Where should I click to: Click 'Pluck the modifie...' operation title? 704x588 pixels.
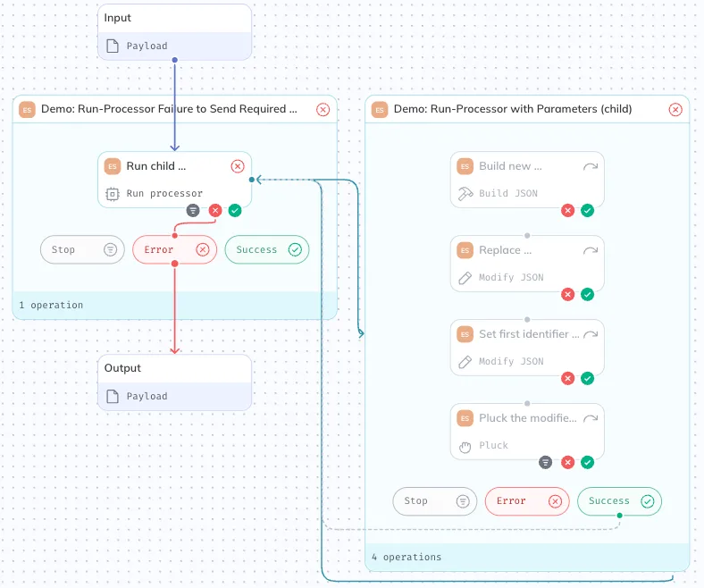tap(527, 418)
